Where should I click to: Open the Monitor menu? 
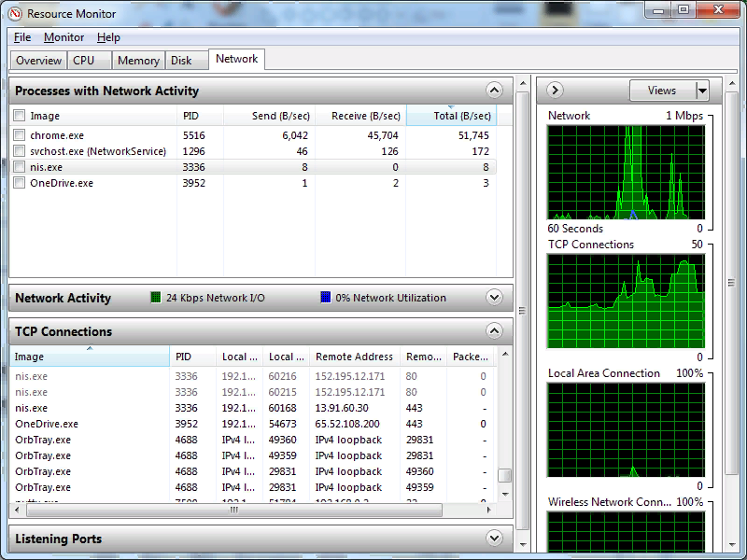pos(63,37)
